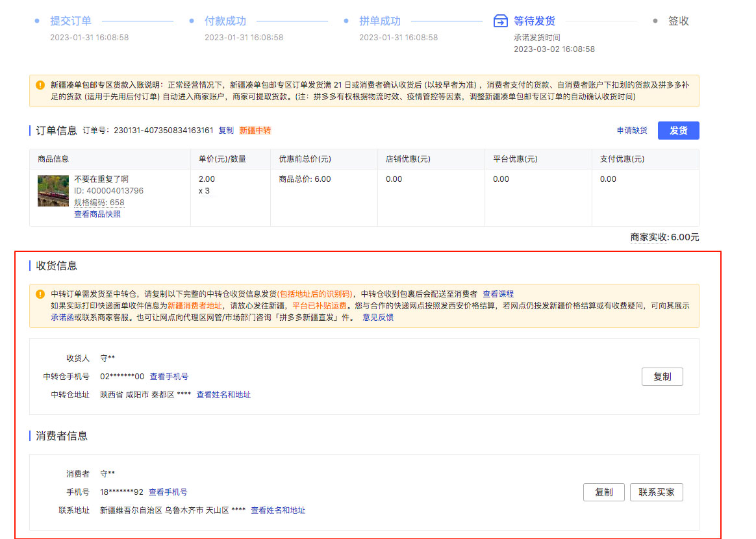This screenshot has width=756, height=539.
Task: Open the 查看课程 link
Action: click(498, 294)
